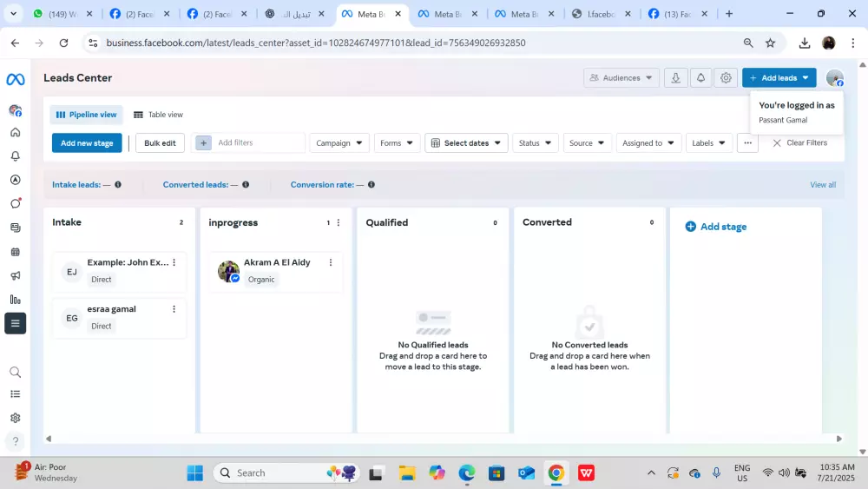
Task: Open the Microsoft Store taskbar icon
Action: [x=496, y=473]
